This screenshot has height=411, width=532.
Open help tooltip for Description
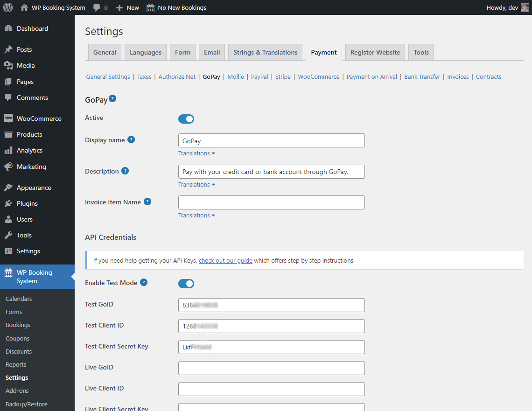[125, 171]
